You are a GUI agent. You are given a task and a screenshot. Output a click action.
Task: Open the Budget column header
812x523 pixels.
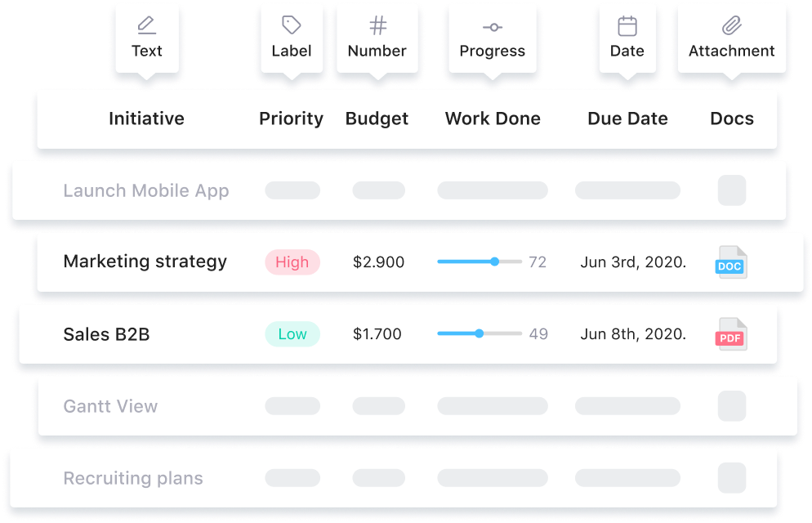377,118
